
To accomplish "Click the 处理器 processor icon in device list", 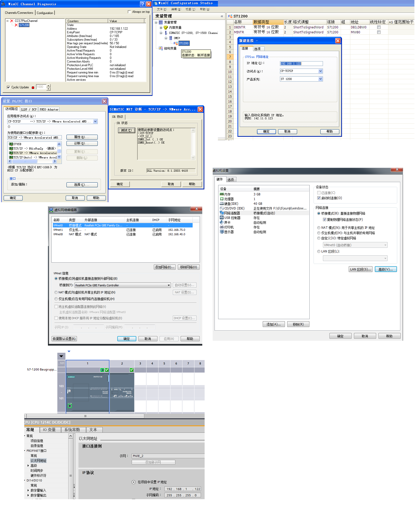I will (222, 199).
